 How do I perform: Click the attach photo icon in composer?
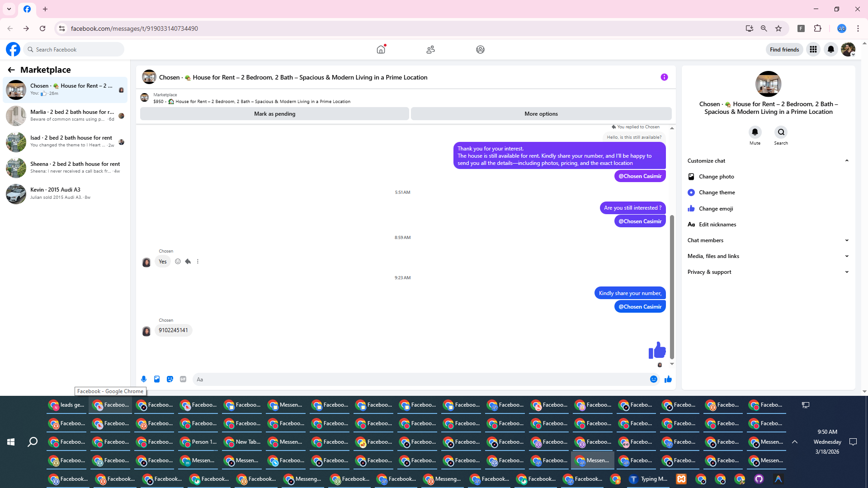157,379
